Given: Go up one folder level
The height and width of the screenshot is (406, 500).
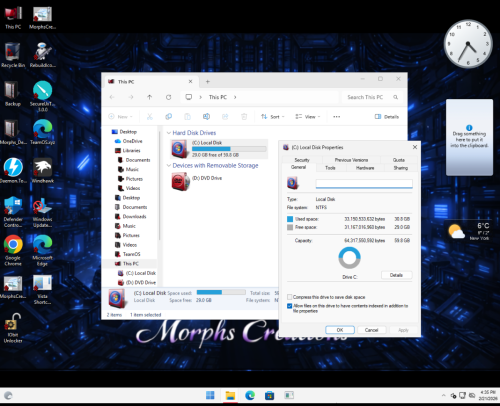Looking at the screenshot, I should point(150,97).
